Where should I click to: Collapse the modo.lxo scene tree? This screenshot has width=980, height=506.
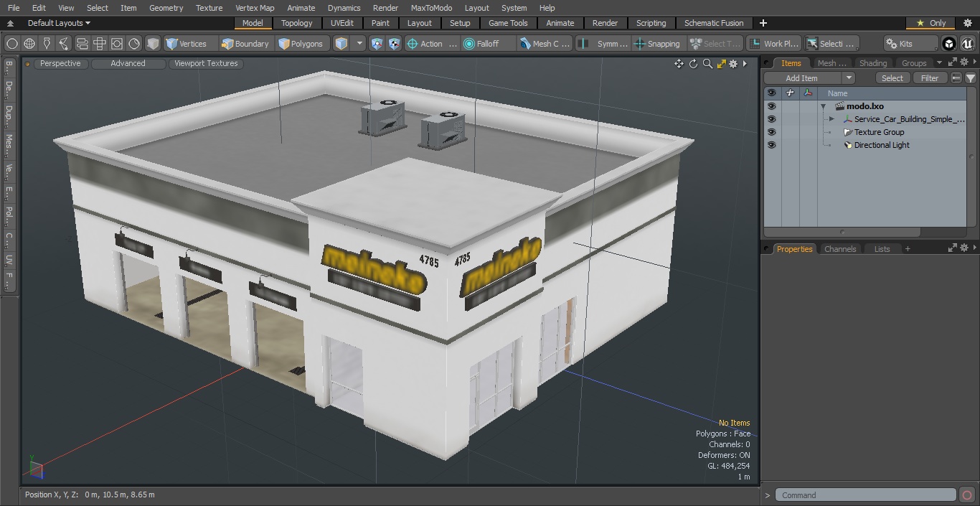click(x=824, y=106)
